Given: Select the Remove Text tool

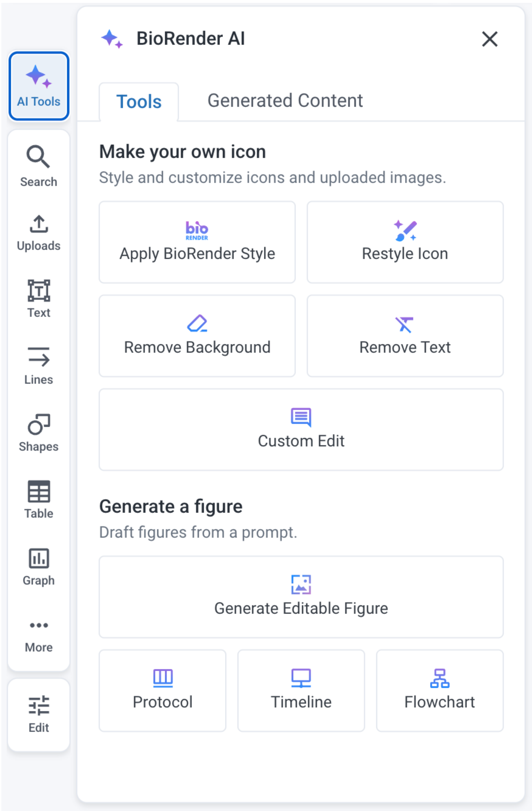Looking at the screenshot, I should click(405, 336).
